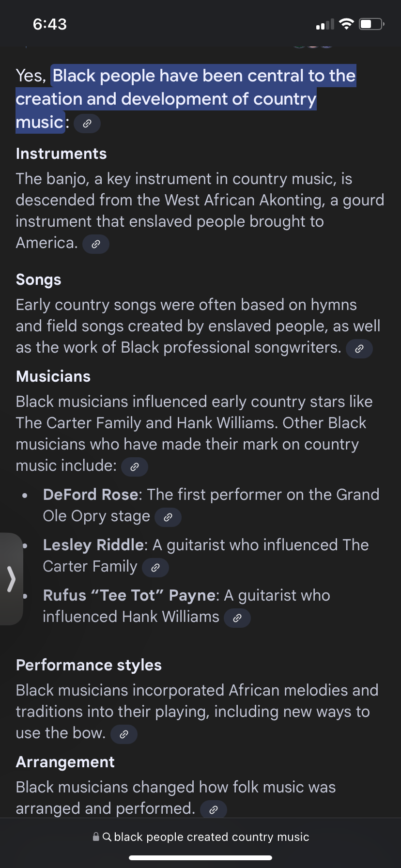Expand the side panel chevron handle
Screen dimensions: 401x868
[x=11, y=579]
